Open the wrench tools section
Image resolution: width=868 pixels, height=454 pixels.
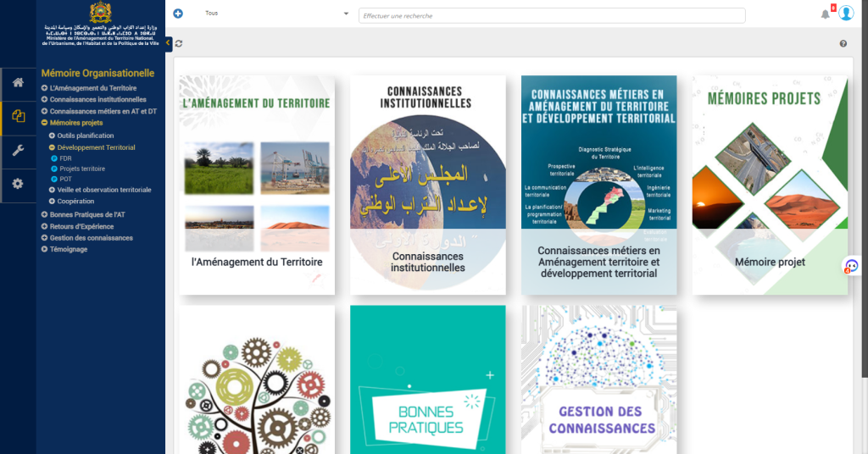coord(18,151)
